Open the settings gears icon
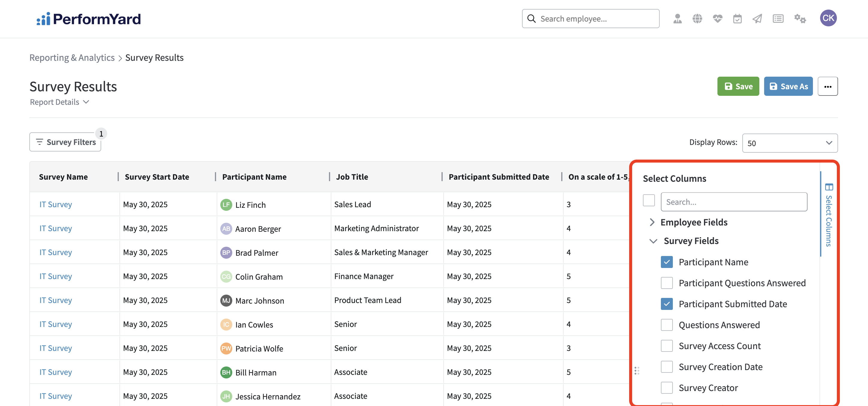 (x=799, y=19)
